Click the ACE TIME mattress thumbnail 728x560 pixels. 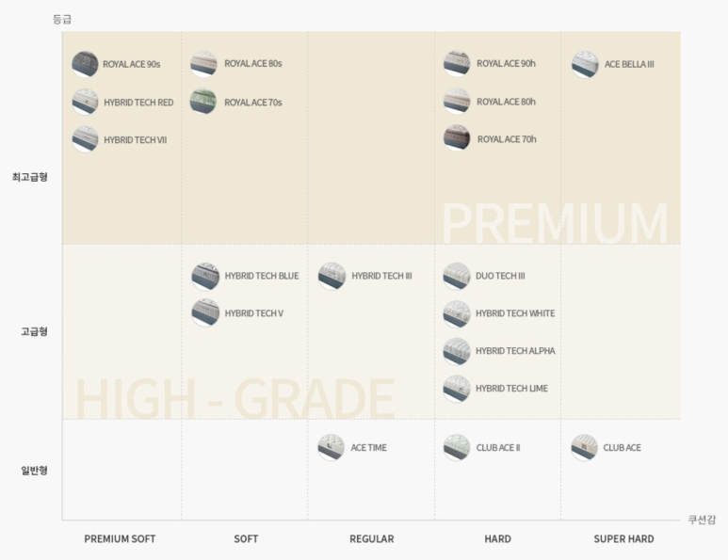[331, 447]
